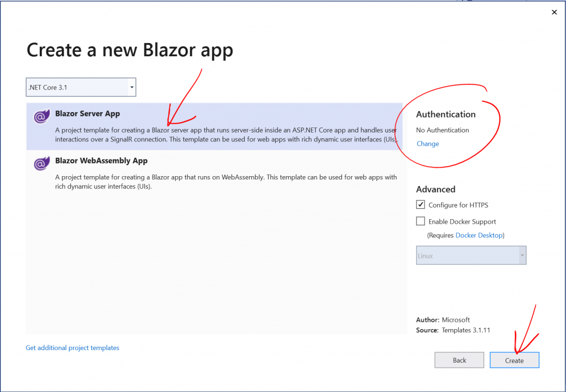This screenshot has width=566, height=392.
Task: Open the disabled Linux OS dropdown
Action: tap(471, 255)
